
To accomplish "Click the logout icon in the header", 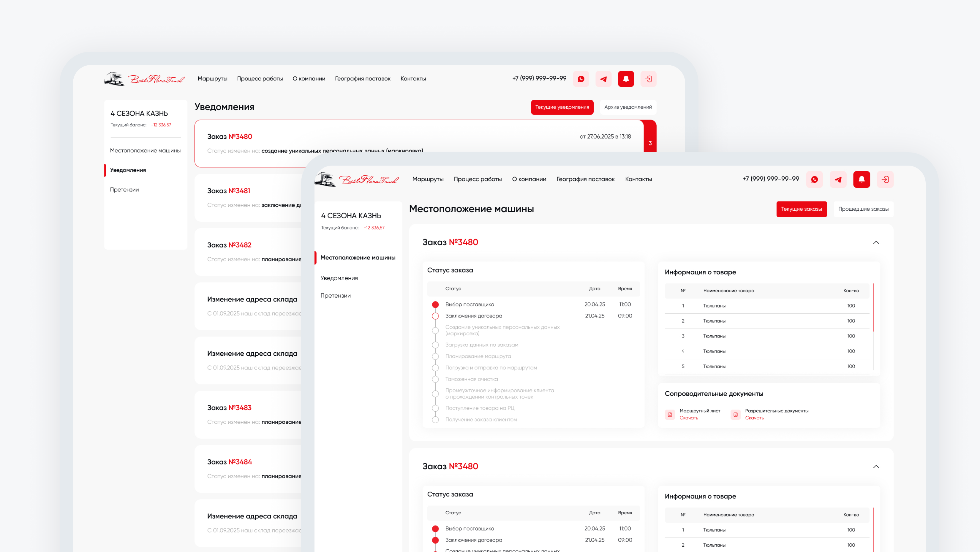I will point(885,179).
